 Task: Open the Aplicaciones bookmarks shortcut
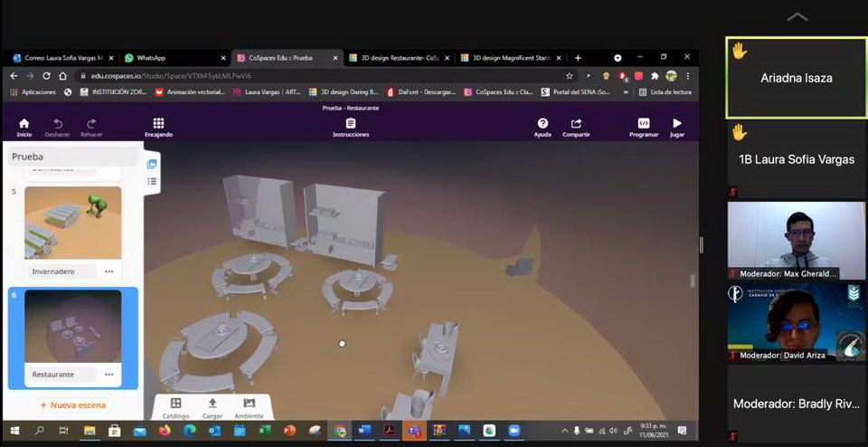(33, 92)
